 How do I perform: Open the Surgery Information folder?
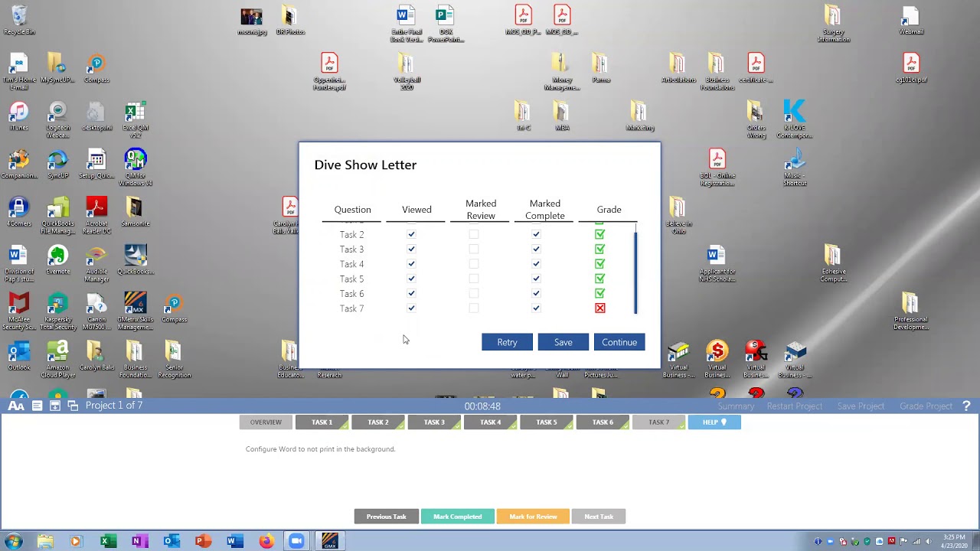833,24
